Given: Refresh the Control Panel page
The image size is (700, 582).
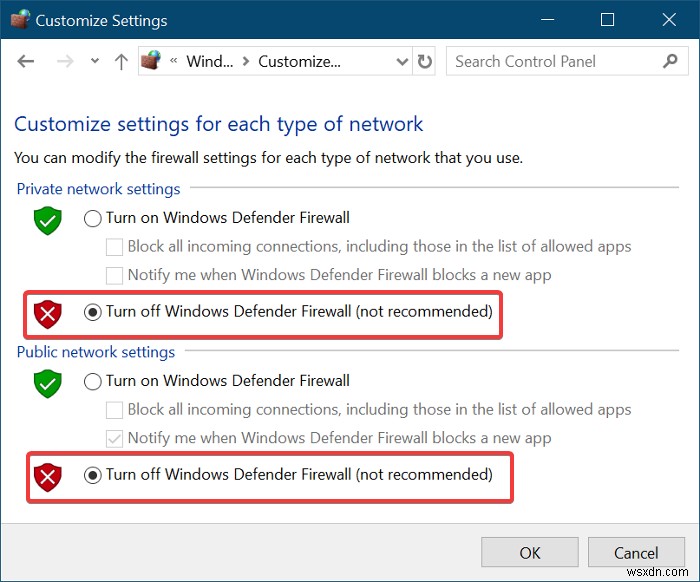Looking at the screenshot, I should click(x=425, y=62).
